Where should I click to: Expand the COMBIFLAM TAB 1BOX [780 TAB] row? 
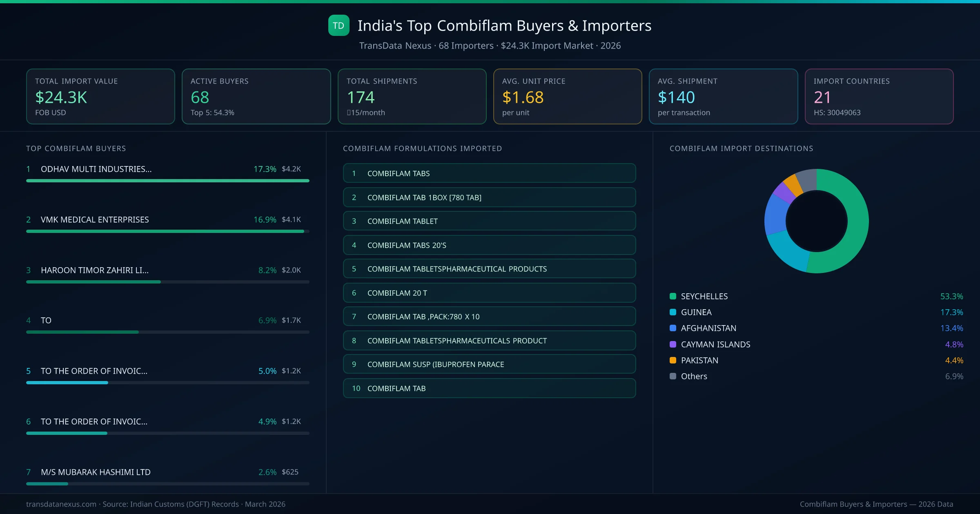click(489, 197)
